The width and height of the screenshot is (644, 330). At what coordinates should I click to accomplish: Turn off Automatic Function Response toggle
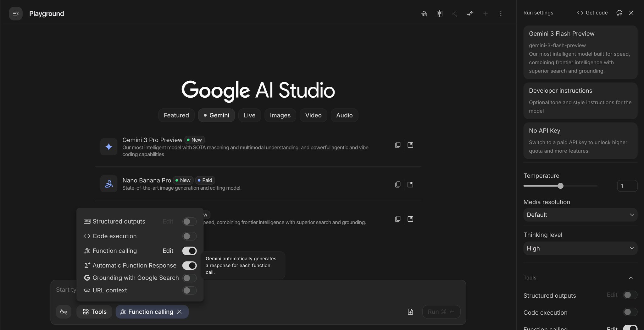pyautogui.click(x=189, y=265)
